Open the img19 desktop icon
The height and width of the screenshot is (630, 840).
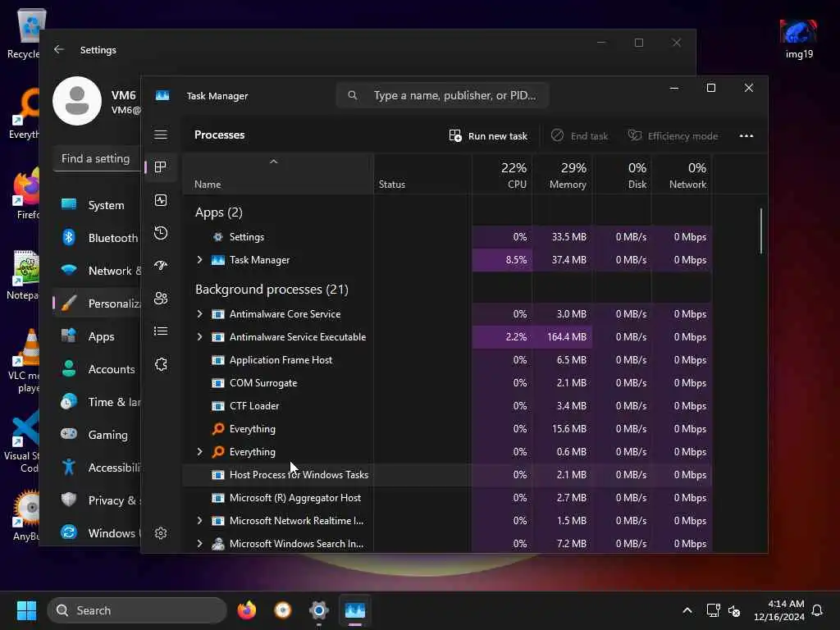pyautogui.click(x=799, y=39)
